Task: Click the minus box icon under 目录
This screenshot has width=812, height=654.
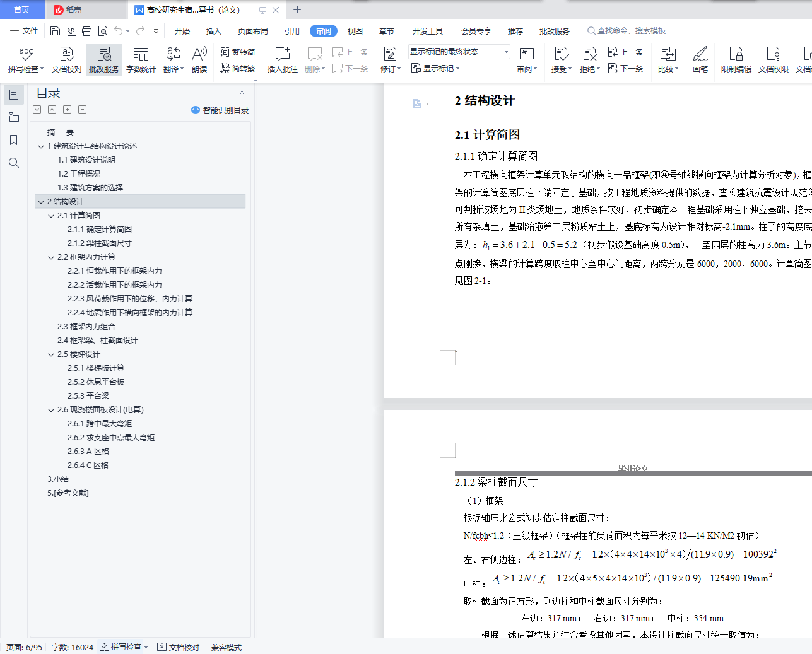Action: (x=83, y=110)
